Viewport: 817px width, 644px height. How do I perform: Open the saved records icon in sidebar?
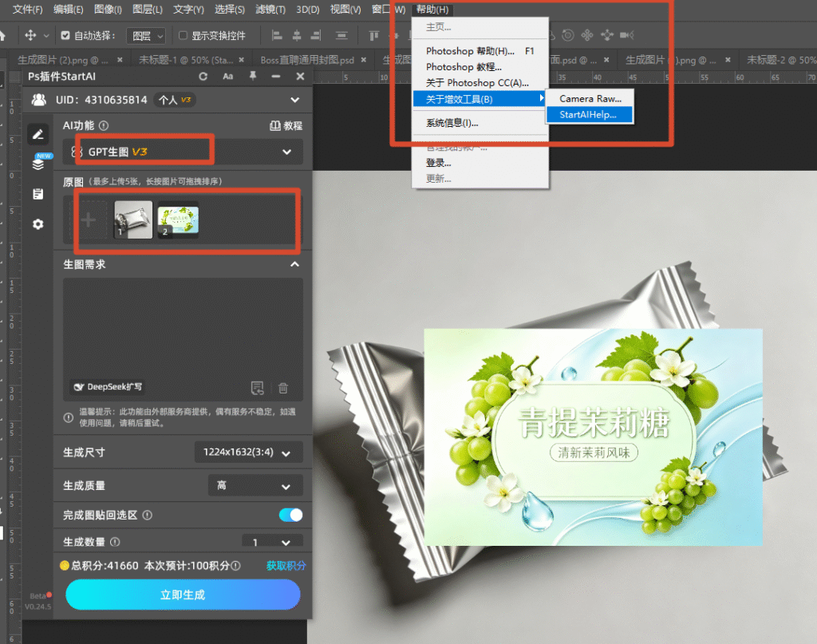tap(38, 195)
